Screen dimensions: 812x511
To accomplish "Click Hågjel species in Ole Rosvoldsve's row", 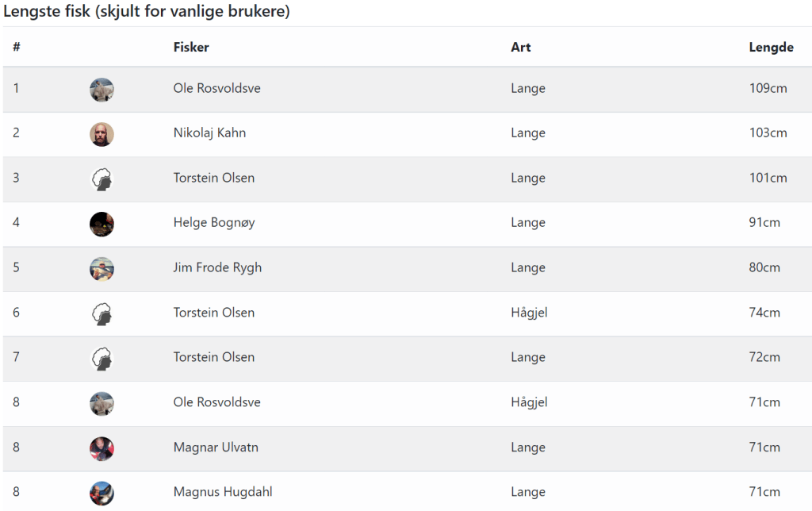I will click(x=529, y=402).
